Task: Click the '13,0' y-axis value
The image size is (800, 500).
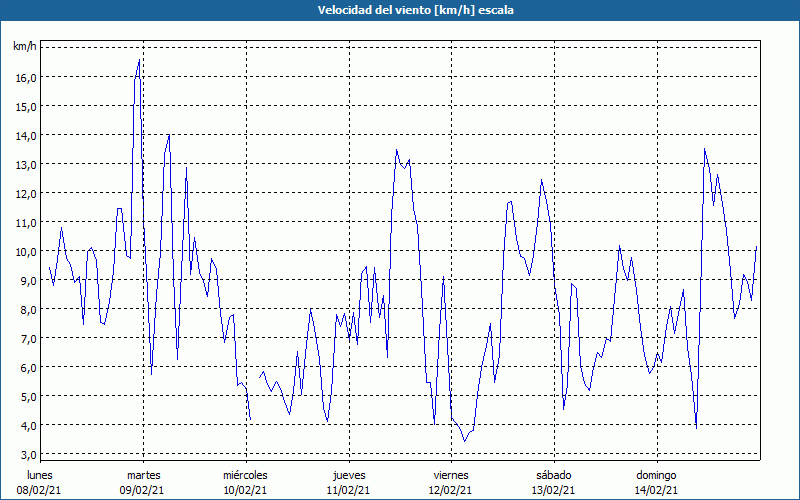Action: click(26, 165)
